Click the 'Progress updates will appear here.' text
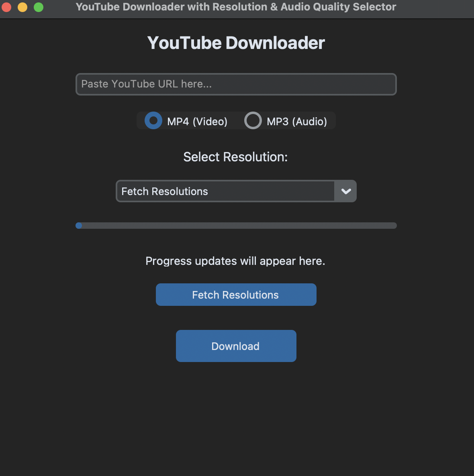474x476 pixels. pyautogui.click(x=235, y=261)
